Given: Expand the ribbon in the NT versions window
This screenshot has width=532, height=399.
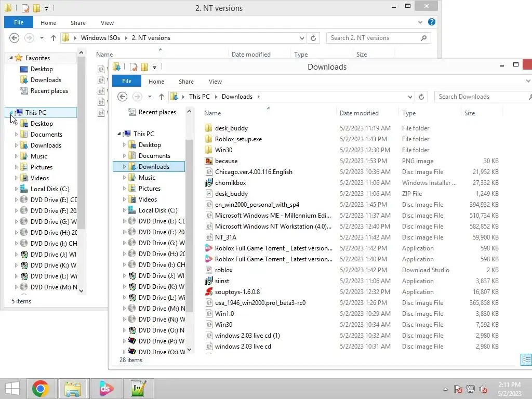Looking at the screenshot, I should tap(420, 22).
